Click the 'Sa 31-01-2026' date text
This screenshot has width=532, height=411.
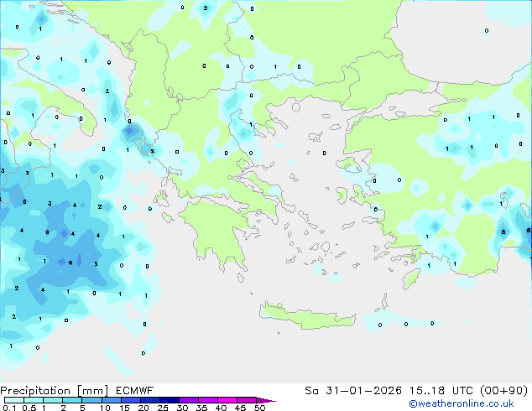click(x=353, y=391)
